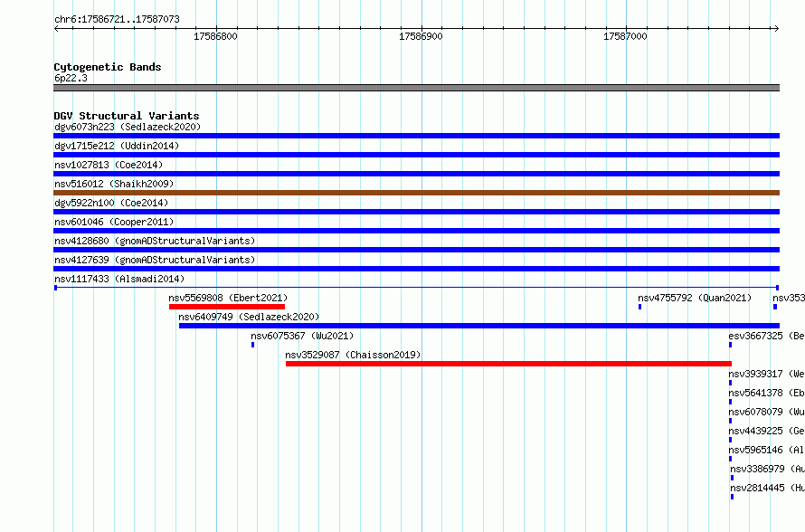Click the nsv3529087 (Chaisson2019) label
Image resolution: width=805 pixels, height=532 pixels.
coord(353,355)
